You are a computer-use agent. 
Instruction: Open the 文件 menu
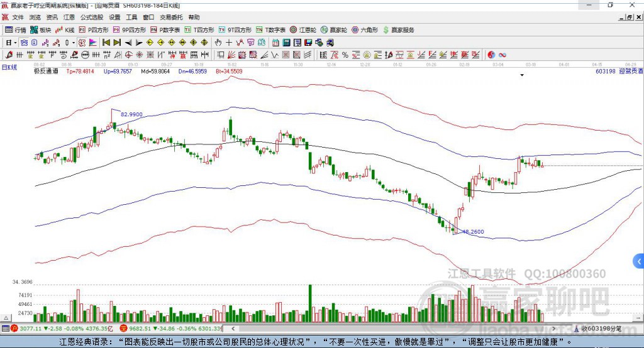pyautogui.click(x=18, y=17)
